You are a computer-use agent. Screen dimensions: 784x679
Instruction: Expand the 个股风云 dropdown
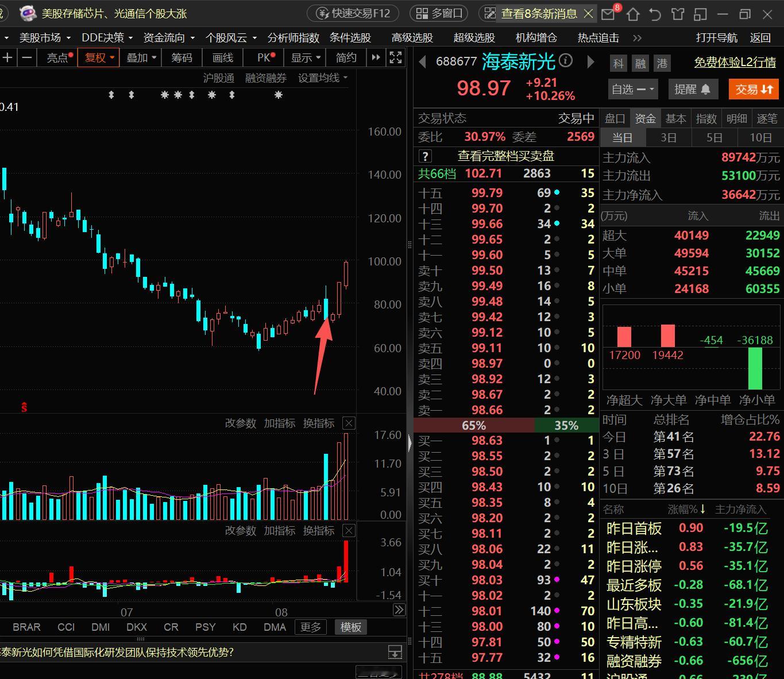pyautogui.click(x=231, y=38)
